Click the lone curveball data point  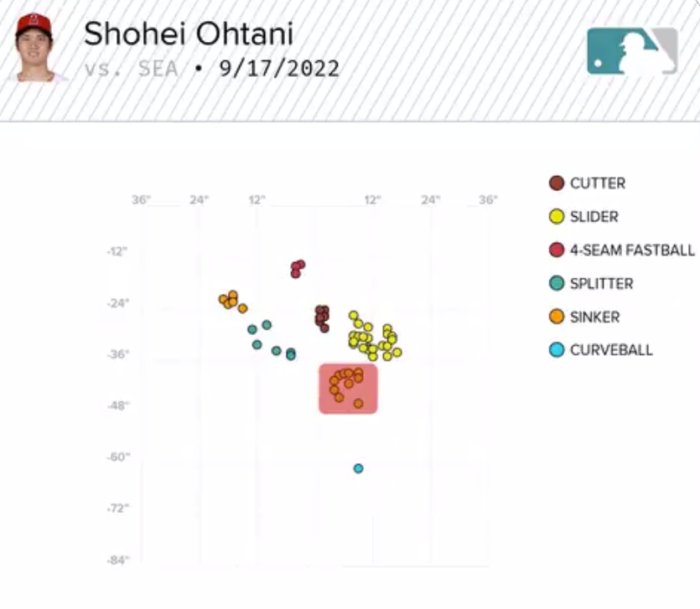tap(359, 468)
